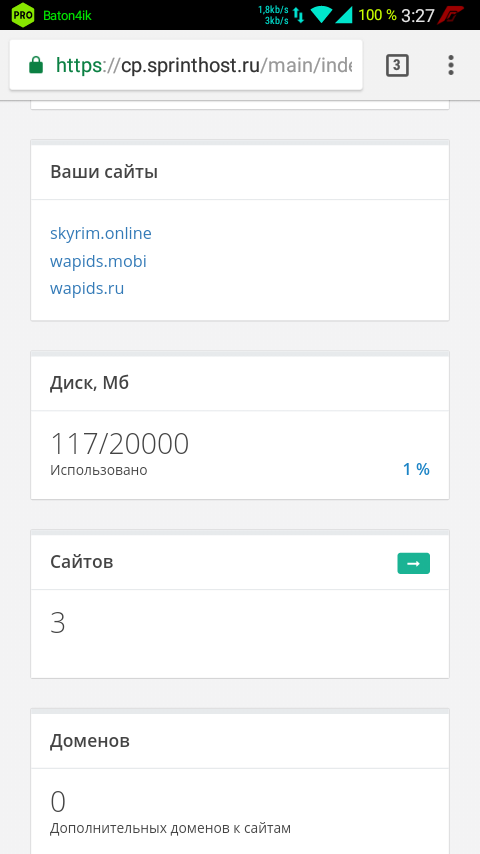
Task: Tap the Диск, Мб panel header
Action: coord(240,383)
